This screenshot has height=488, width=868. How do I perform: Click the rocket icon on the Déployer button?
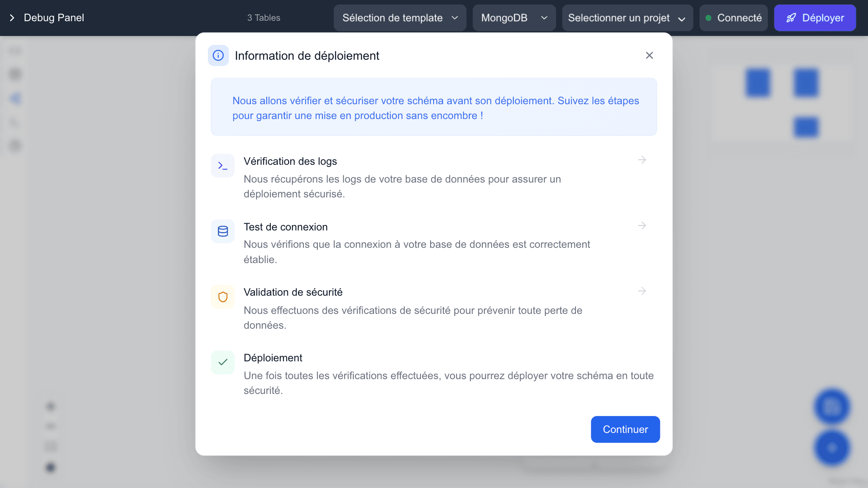[x=792, y=18]
